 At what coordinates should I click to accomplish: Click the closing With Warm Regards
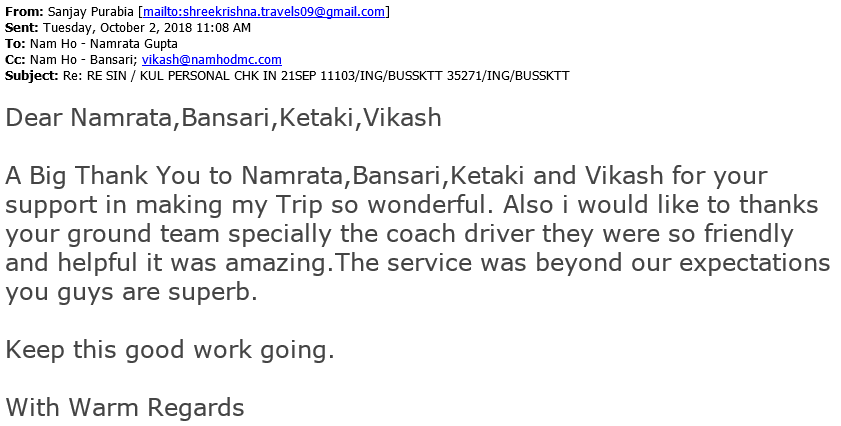tap(125, 408)
